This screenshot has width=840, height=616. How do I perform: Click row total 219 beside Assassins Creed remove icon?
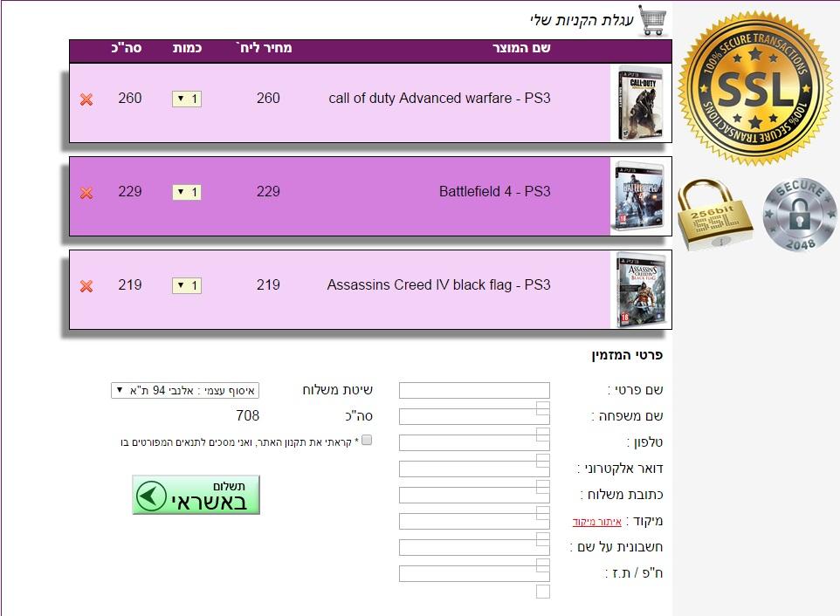[x=129, y=284]
